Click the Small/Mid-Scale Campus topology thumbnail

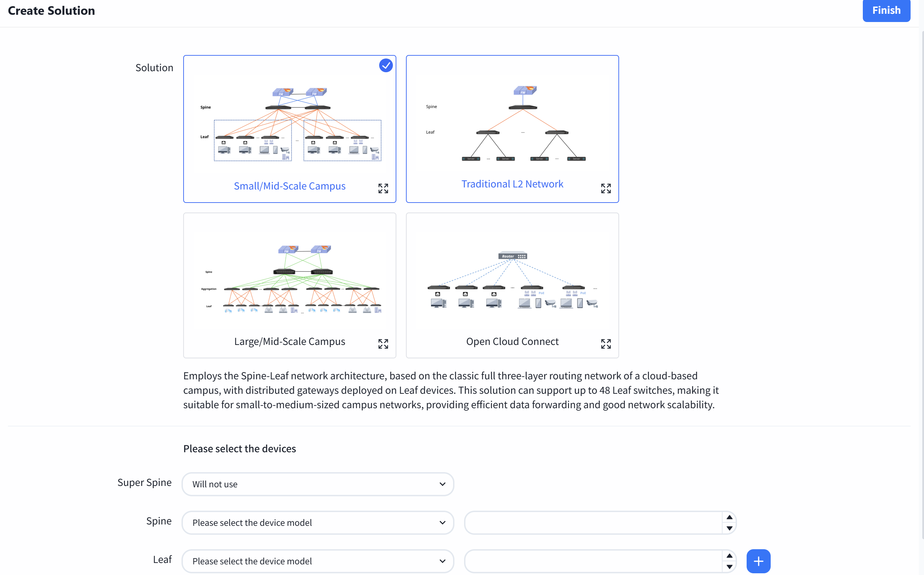290,124
